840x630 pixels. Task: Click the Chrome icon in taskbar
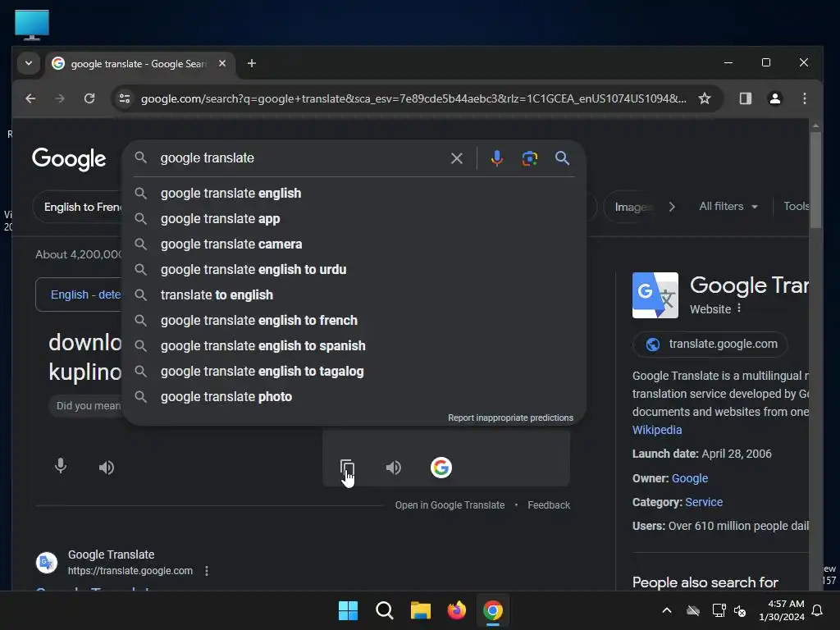click(x=492, y=610)
